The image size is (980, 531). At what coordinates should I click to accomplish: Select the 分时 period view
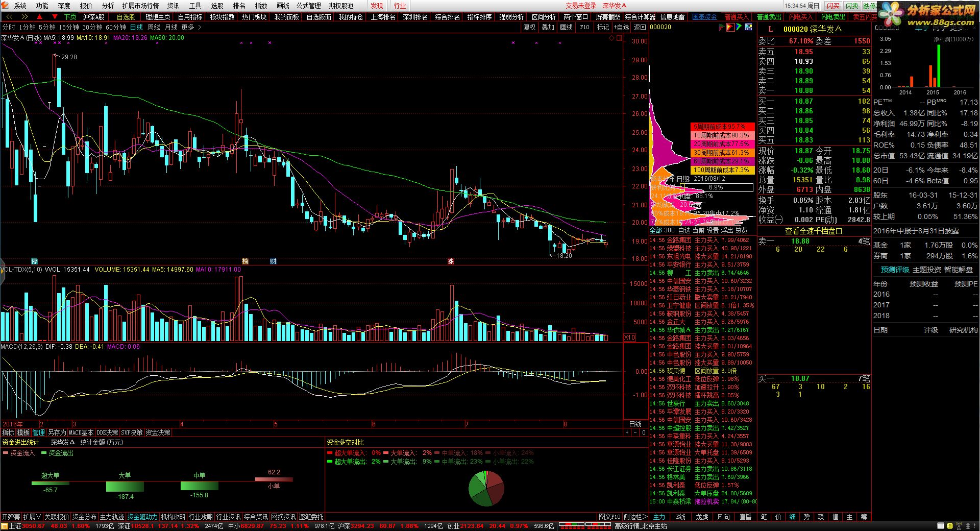(x=9, y=27)
